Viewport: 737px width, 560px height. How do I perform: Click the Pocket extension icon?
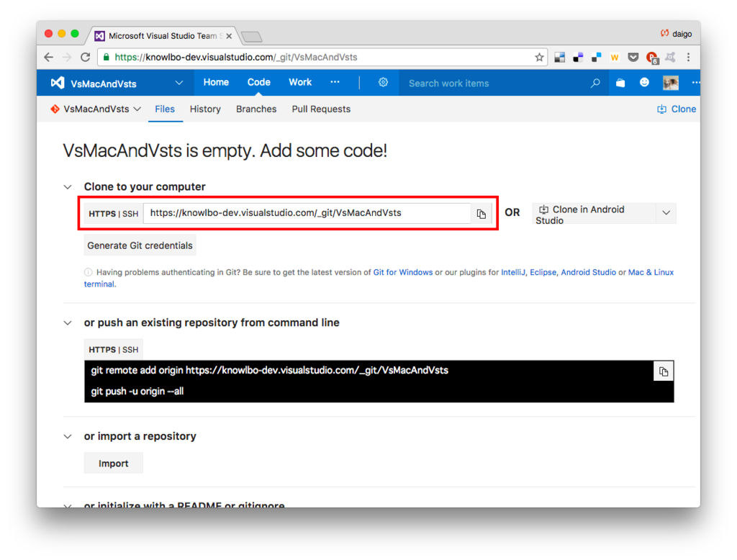[x=633, y=58]
